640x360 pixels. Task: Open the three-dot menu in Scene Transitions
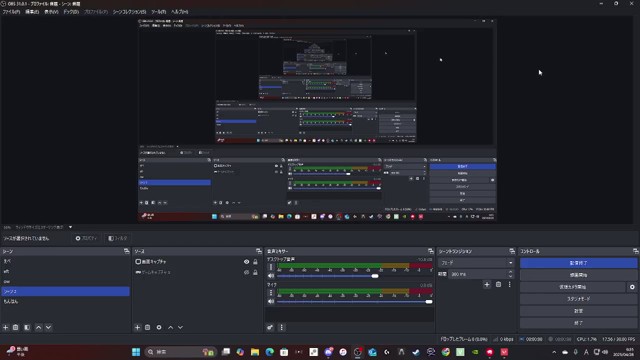509,284
